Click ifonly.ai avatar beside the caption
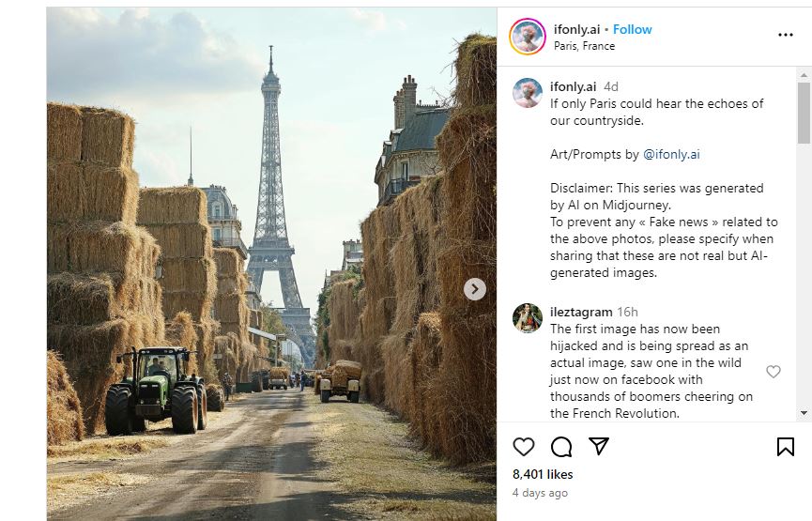The width and height of the screenshot is (812, 521). click(528, 93)
